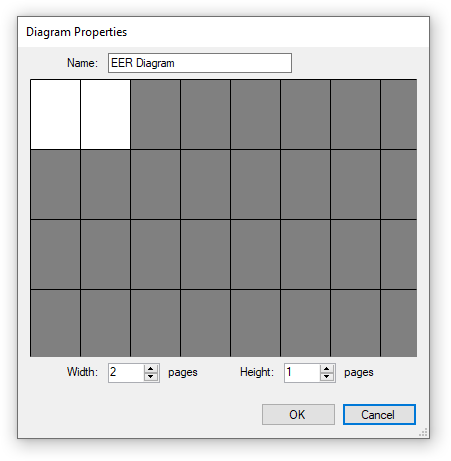Select the first white page cell
Image resolution: width=451 pixels, height=461 pixels.
point(55,114)
